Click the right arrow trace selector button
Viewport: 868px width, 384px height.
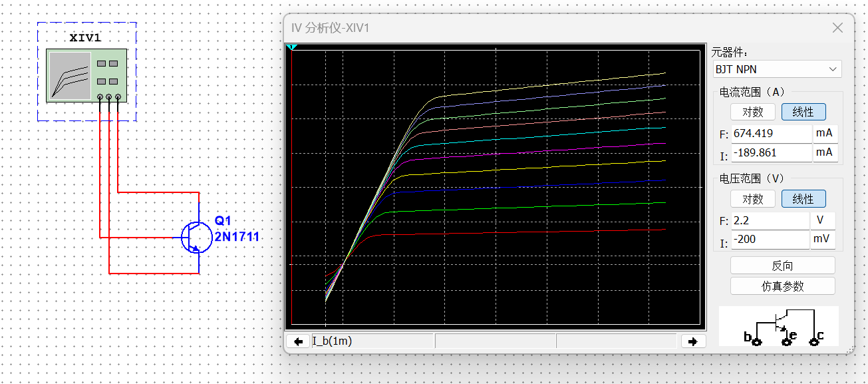click(x=692, y=341)
